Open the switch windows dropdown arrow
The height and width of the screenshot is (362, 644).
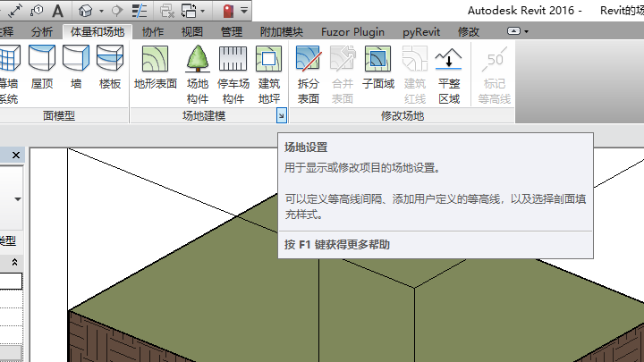coord(202,11)
